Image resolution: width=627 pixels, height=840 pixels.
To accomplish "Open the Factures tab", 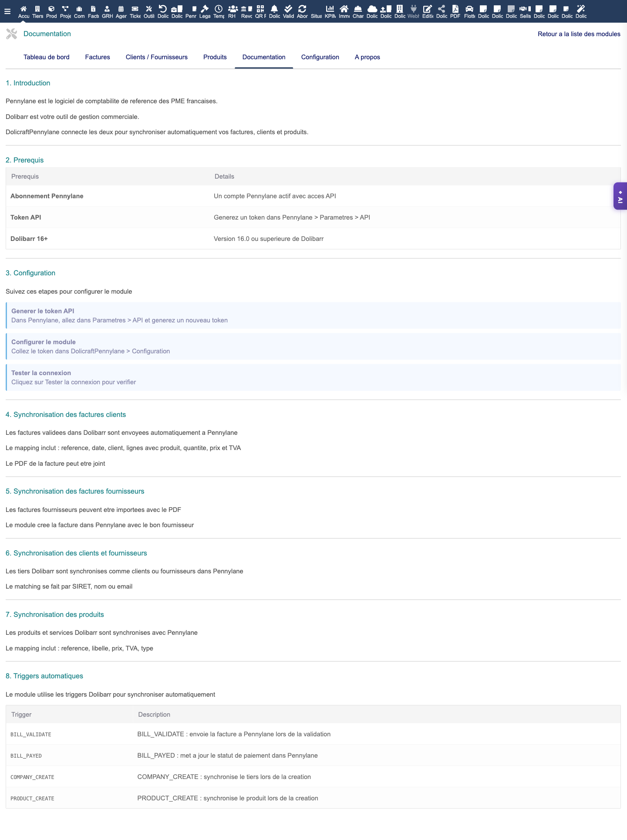I will tap(98, 57).
